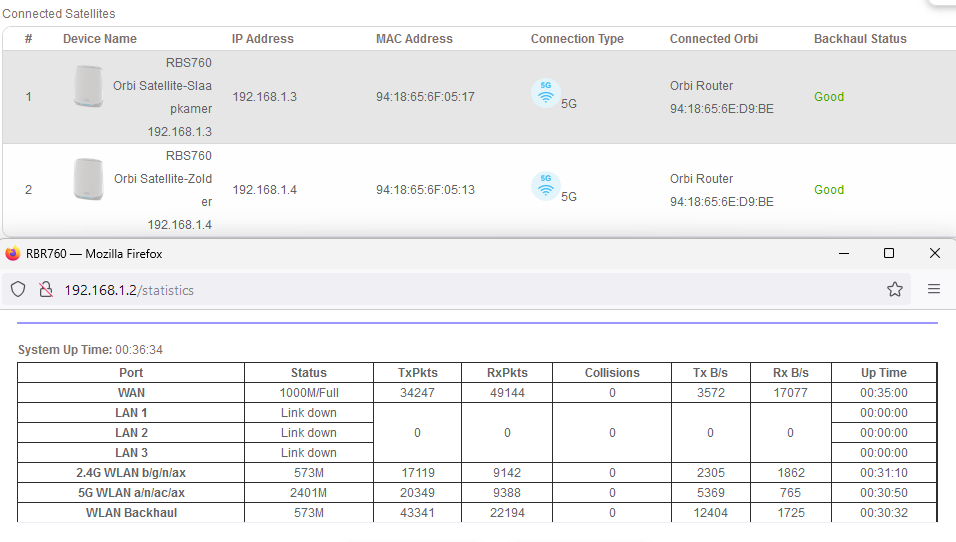Click WAN status 1000M/Full cell

(309, 393)
